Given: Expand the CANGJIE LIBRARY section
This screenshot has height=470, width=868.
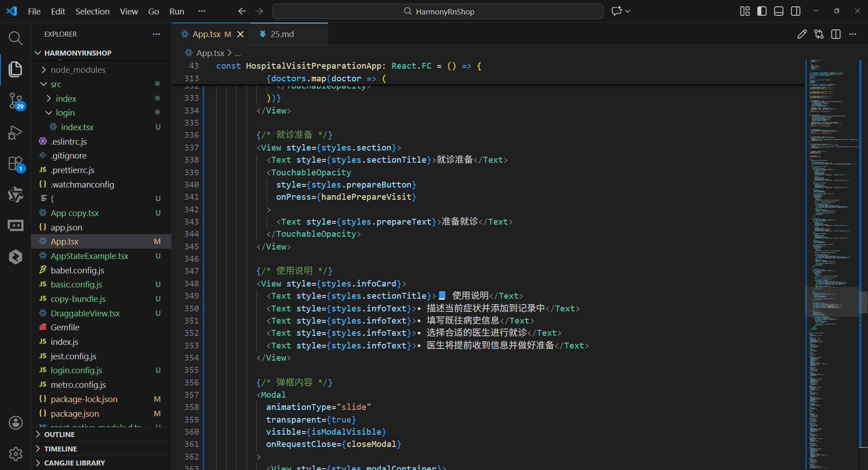Looking at the screenshot, I should [x=101, y=463].
